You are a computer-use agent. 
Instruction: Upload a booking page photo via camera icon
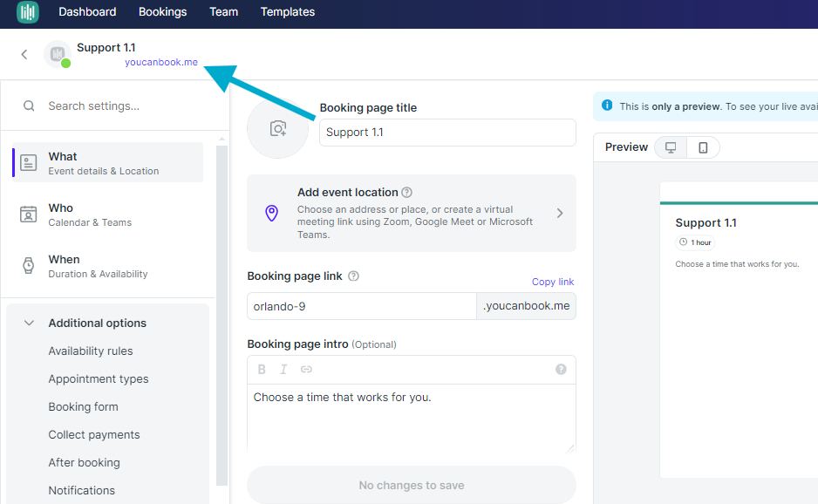point(278,128)
